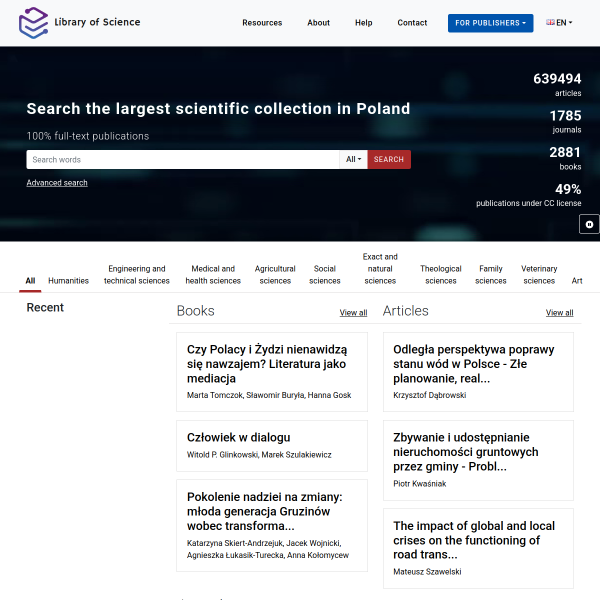Open book 'Pokolenie nadziei na zmiany'
This screenshot has width=600, height=600.
click(264, 511)
